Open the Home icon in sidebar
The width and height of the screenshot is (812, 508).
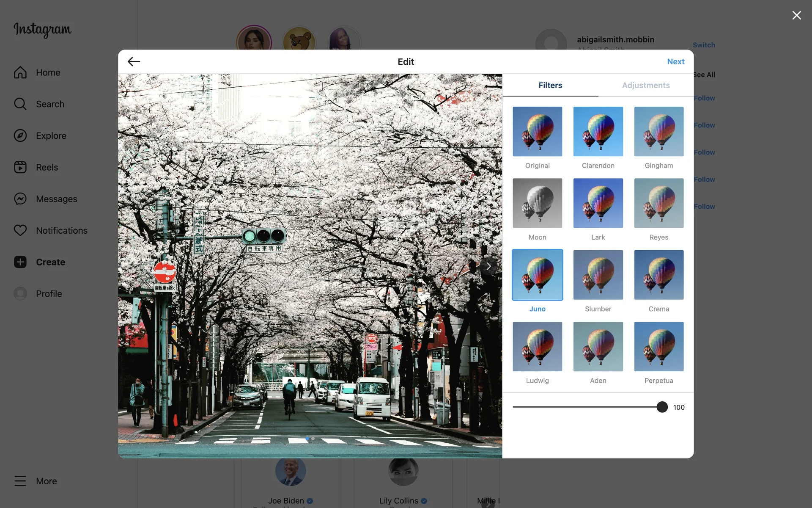pos(20,72)
